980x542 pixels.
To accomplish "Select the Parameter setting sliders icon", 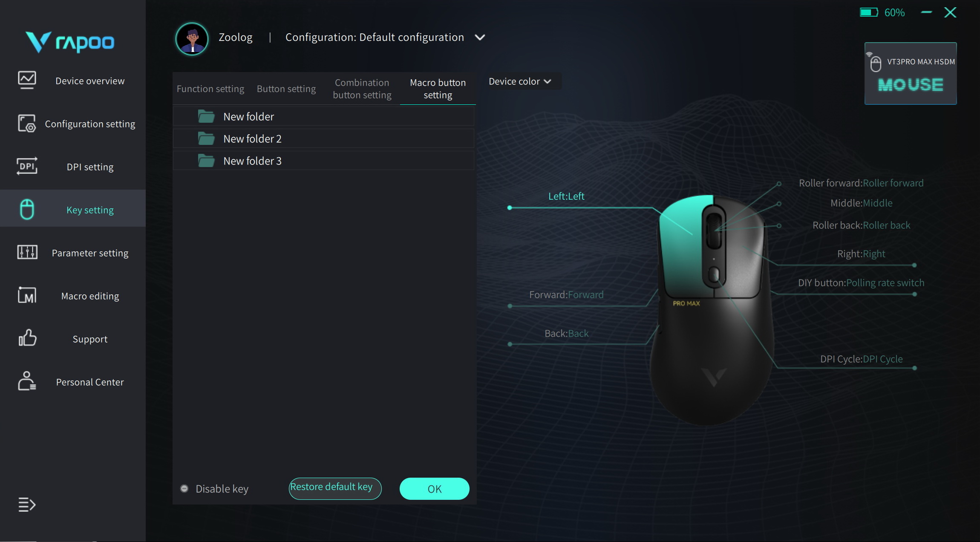I will pyautogui.click(x=27, y=252).
